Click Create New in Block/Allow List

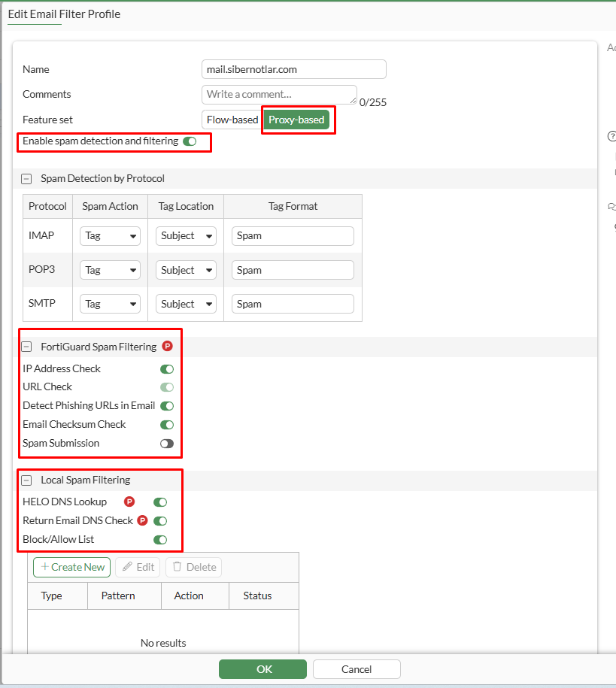click(72, 567)
